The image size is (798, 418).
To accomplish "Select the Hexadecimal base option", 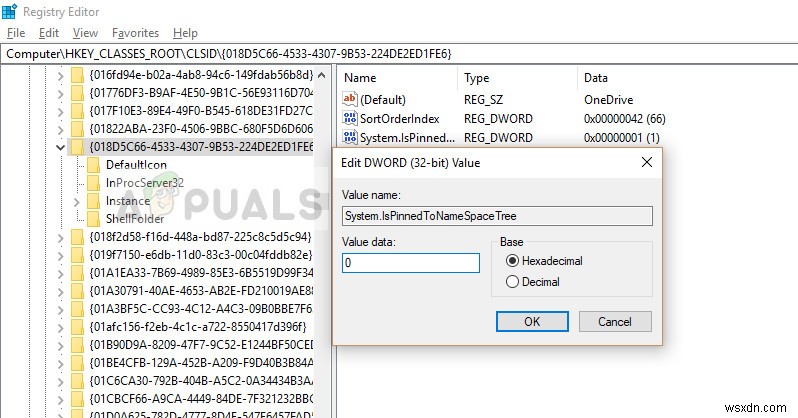I will pos(512,261).
